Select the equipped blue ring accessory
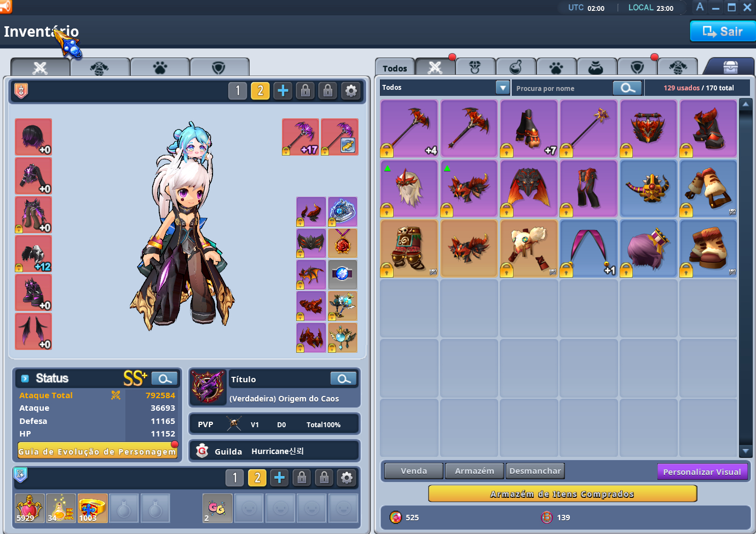Screen dimensions: 756x534 [343, 212]
